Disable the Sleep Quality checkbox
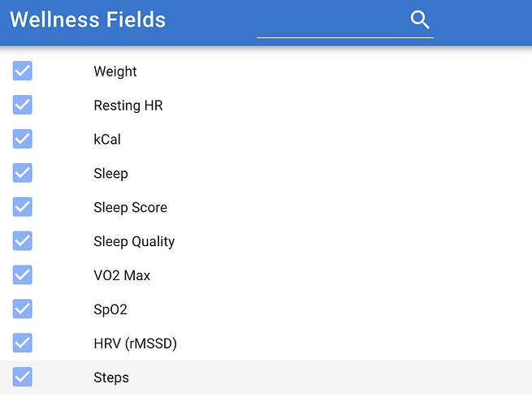 [23, 241]
